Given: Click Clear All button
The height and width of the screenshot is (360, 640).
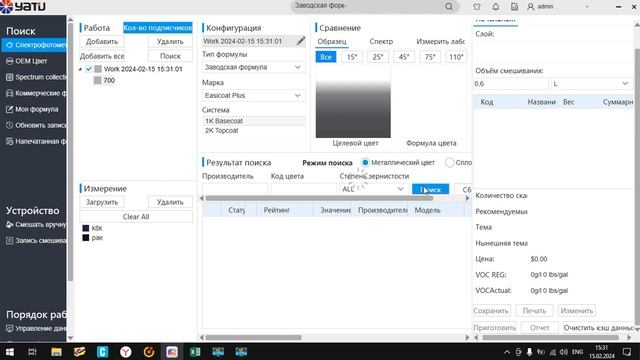Looking at the screenshot, I should click(x=136, y=217).
